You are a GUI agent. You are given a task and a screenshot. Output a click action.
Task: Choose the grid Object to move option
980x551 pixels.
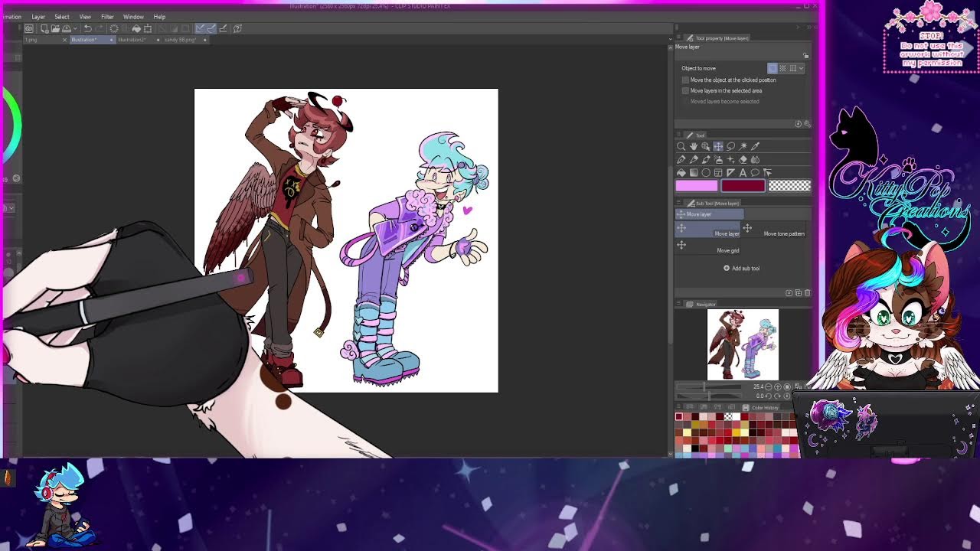(x=792, y=68)
